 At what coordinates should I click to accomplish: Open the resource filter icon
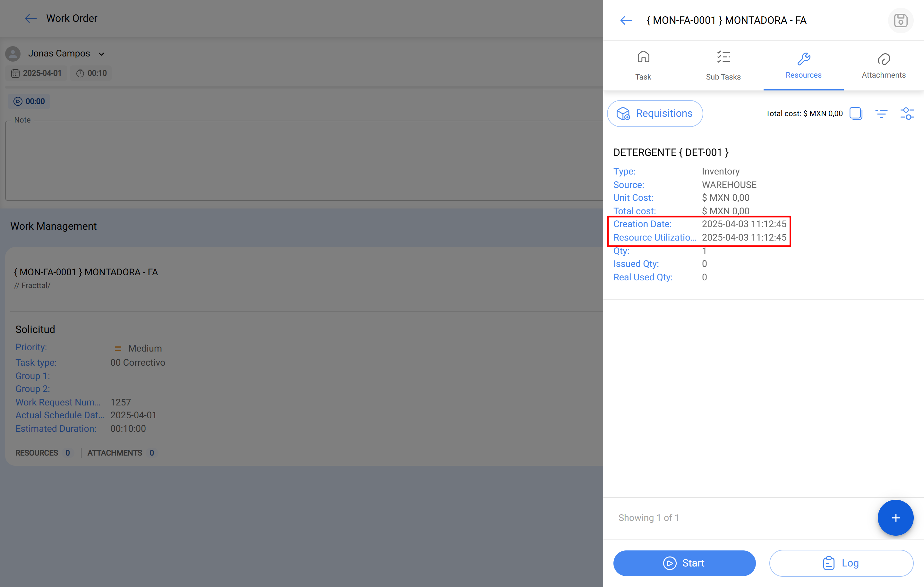click(881, 114)
